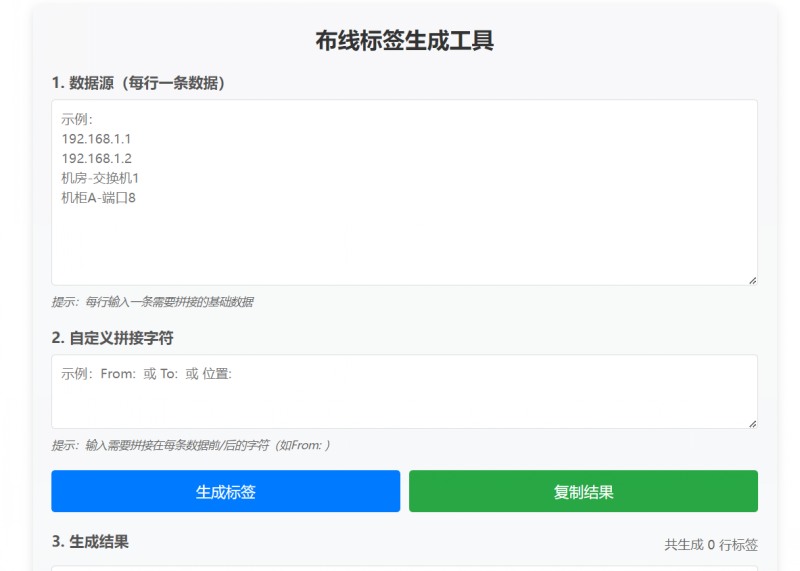
Task: Click the '共生成 0 行标签' counter text
Action: [x=711, y=545]
